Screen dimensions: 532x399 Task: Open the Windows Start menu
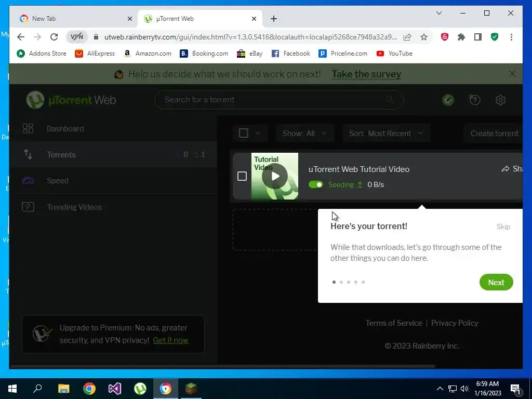[x=12, y=389]
